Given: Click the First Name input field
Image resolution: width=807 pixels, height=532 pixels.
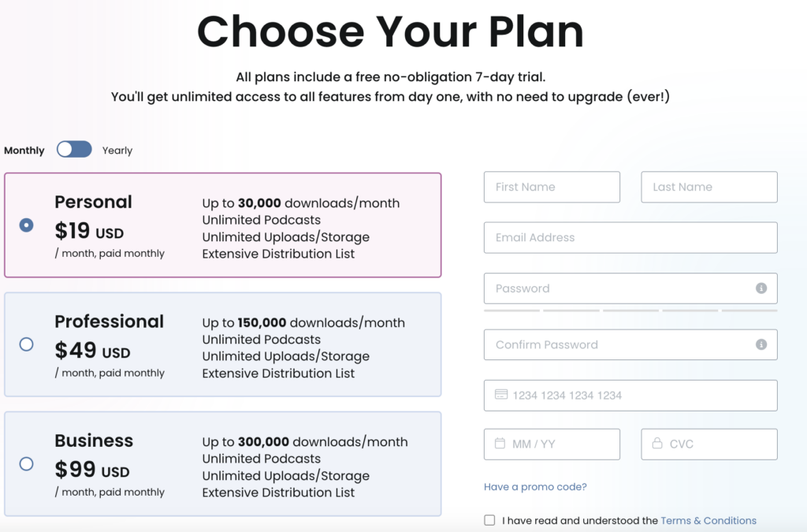Looking at the screenshot, I should pyautogui.click(x=552, y=187).
